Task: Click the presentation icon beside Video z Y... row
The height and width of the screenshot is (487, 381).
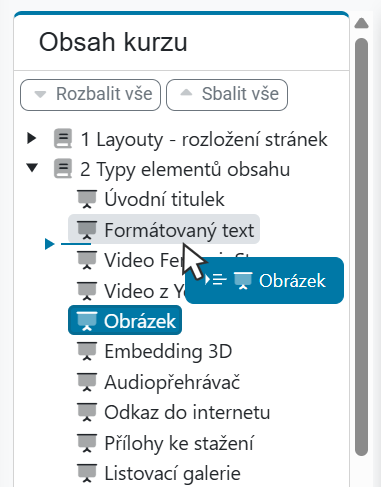Action: pyautogui.click(x=87, y=291)
